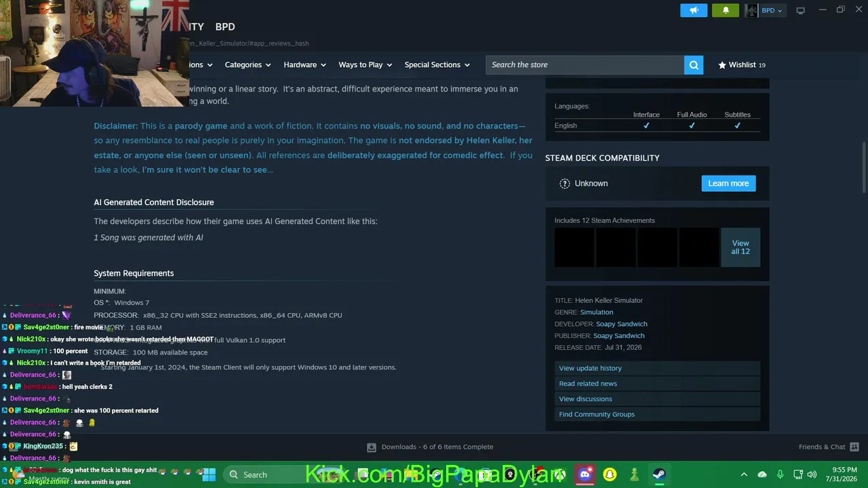Open Discord from the taskbar
Image resolution: width=868 pixels, height=488 pixels.
tap(585, 474)
